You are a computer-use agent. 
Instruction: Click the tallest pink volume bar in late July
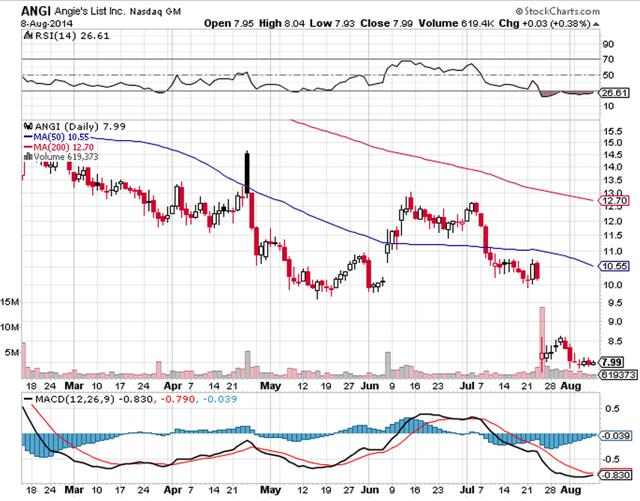click(542, 342)
